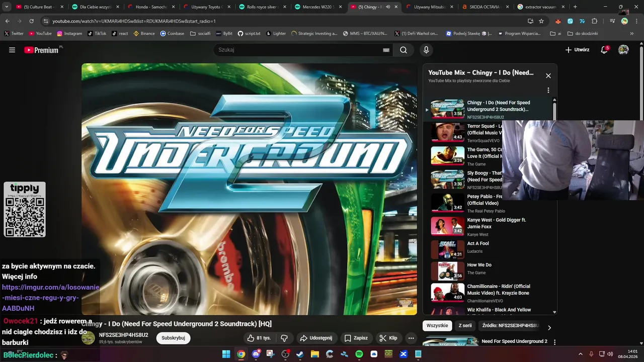Open Steam from the taskbar

(300, 354)
